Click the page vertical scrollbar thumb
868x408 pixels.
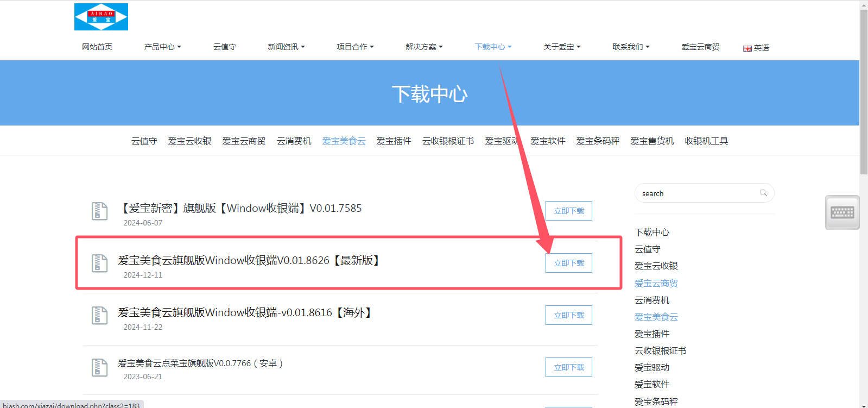point(864,91)
